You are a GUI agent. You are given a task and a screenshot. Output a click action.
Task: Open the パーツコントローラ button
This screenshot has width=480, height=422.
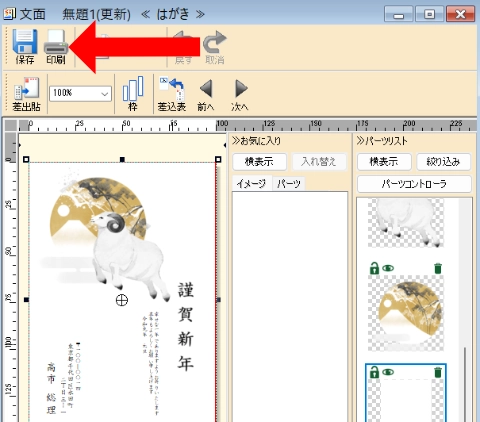(414, 184)
